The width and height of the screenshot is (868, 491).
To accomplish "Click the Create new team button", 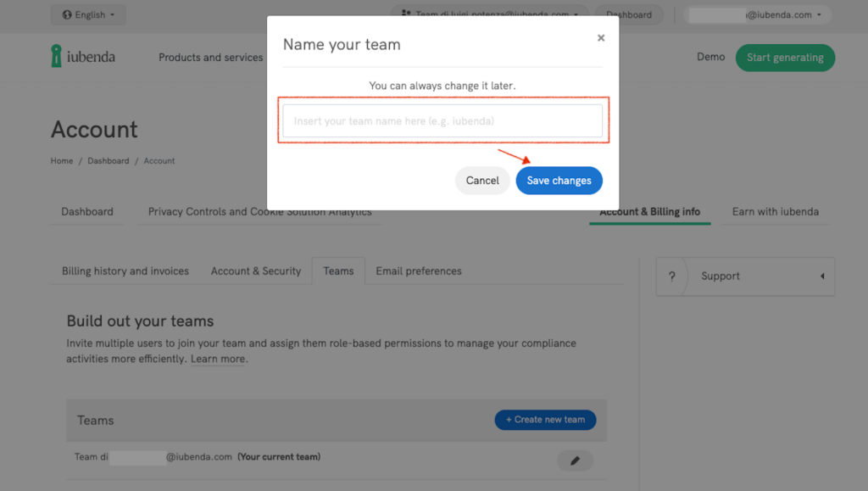I will pyautogui.click(x=545, y=420).
